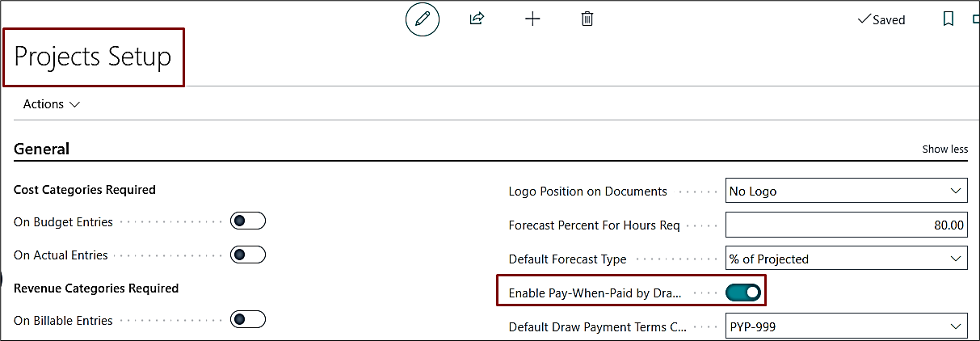This screenshot has width=980, height=341.
Task: Toggle the On Budget Entries switch
Action: [247, 221]
